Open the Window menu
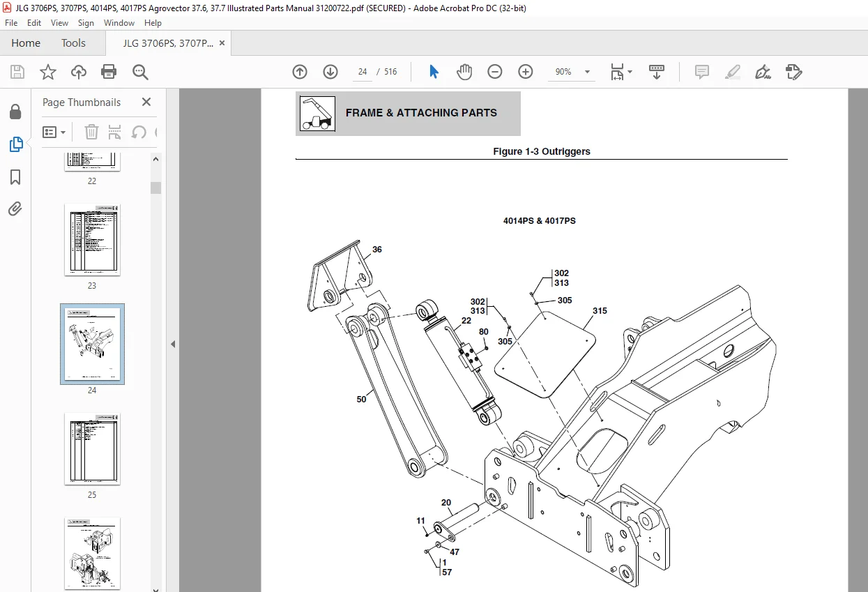Viewport: 868px width, 592px height. (119, 23)
